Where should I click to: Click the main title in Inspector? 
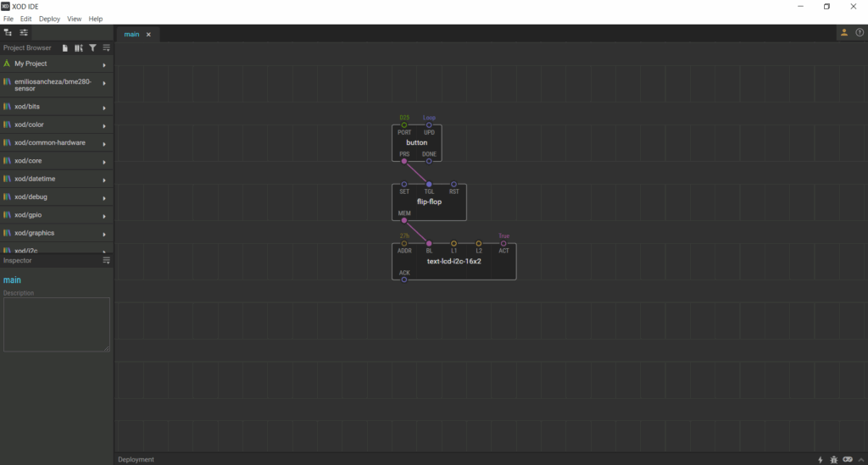tap(12, 280)
